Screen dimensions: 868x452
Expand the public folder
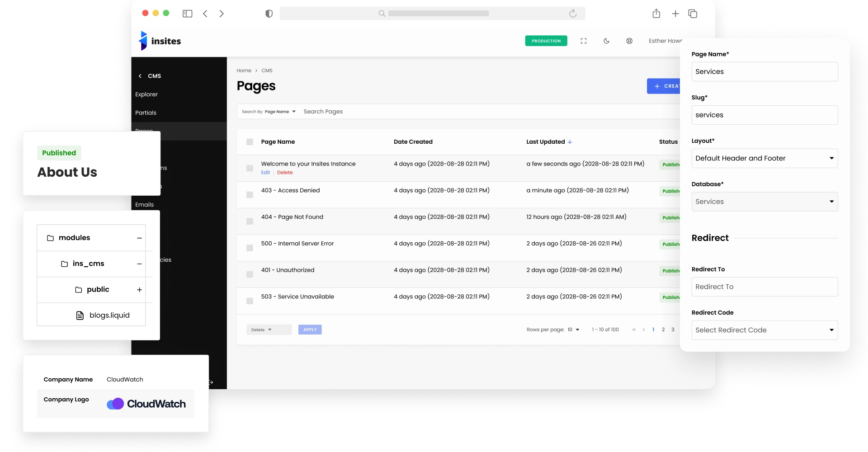tap(139, 290)
